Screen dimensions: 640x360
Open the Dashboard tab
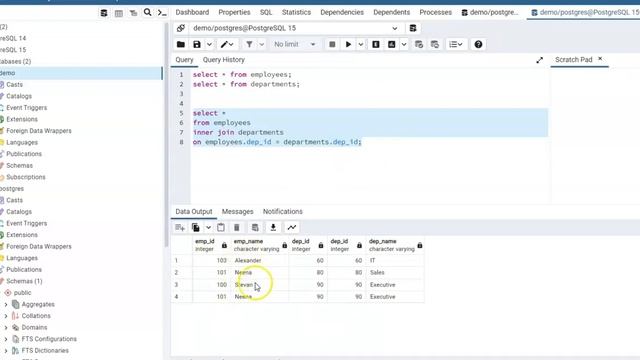pyautogui.click(x=192, y=12)
